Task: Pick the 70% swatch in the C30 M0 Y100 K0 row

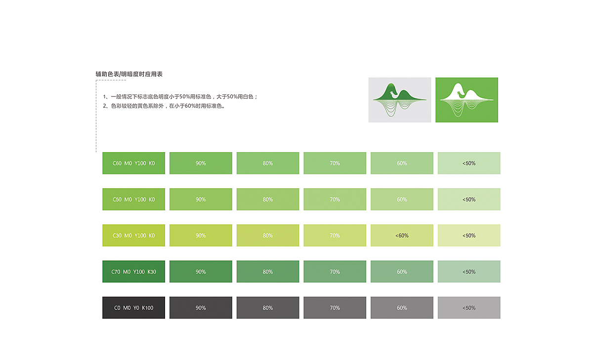Action: tap(335, 236)
